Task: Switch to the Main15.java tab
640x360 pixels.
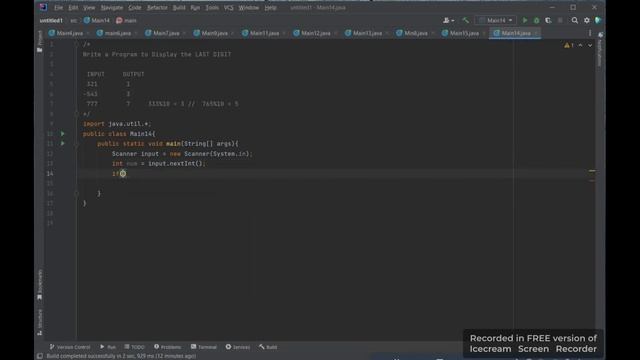Action: point(460,33)
